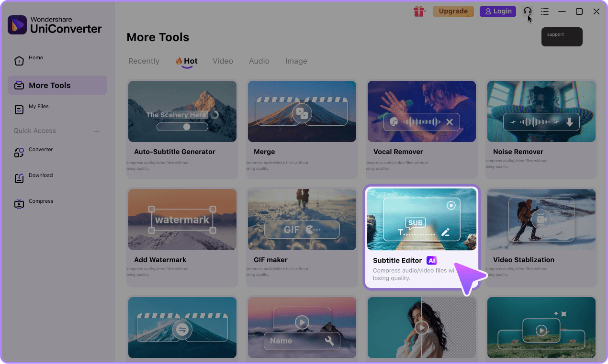Viewport: 608px width, 364px height.
Task: Open the GIF maker thumbnail
Action: point(302,220)
